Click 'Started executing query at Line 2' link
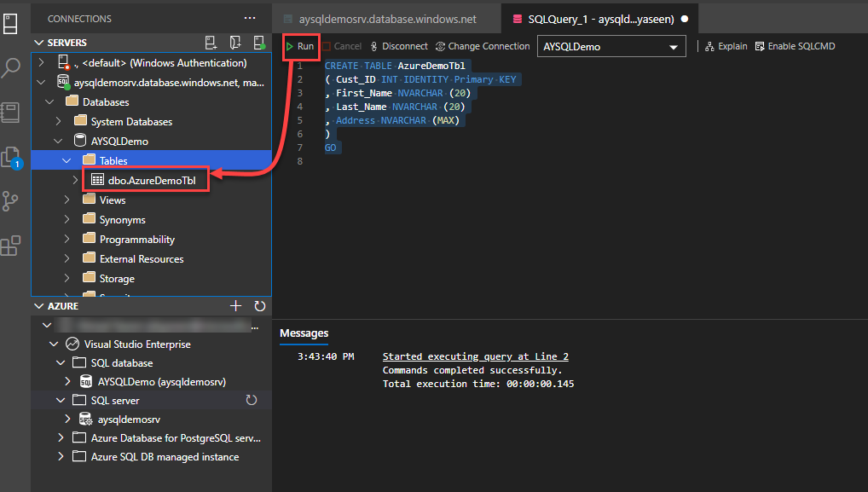868x492 pixels. coord(475,356)
